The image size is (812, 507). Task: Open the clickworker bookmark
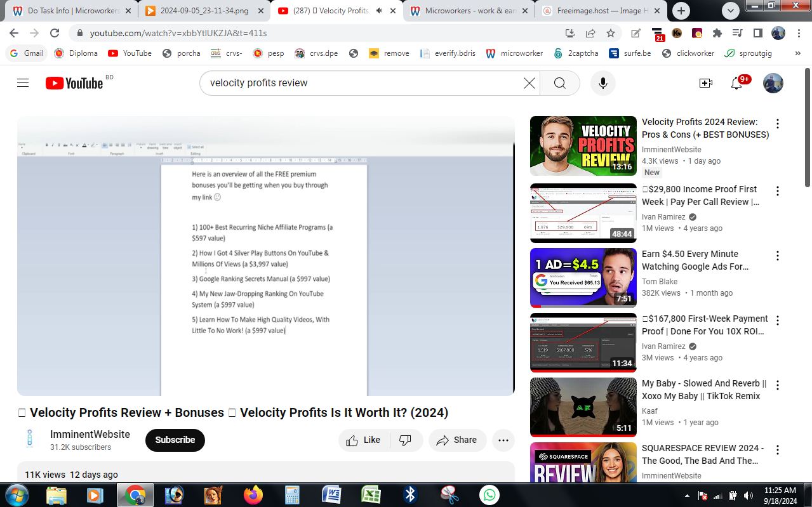(x=688, y=53)
